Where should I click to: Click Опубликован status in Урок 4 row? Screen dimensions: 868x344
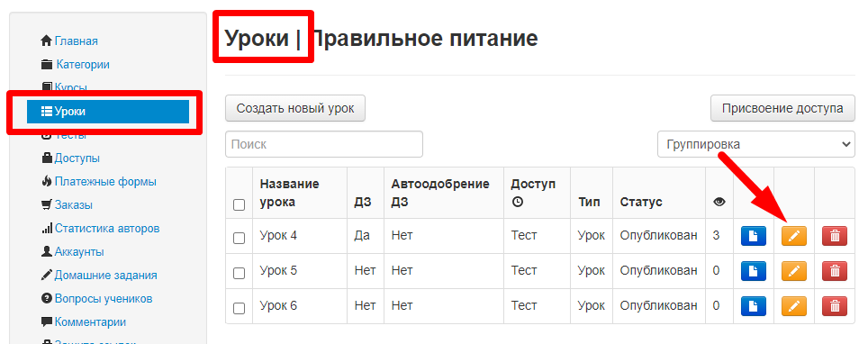(x=659, y=235)
